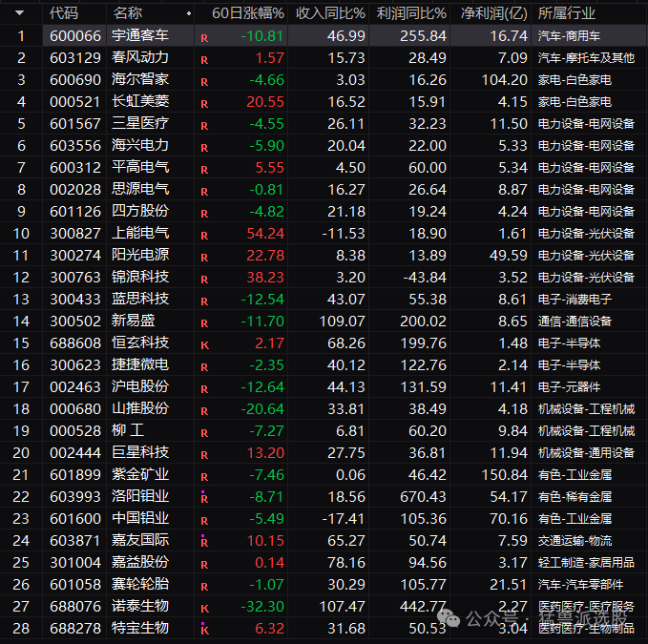This screenshot has height=644, width=648.
Task: Click profit growth 670.43 for 洛阳钼业
Action: point(423,496)
